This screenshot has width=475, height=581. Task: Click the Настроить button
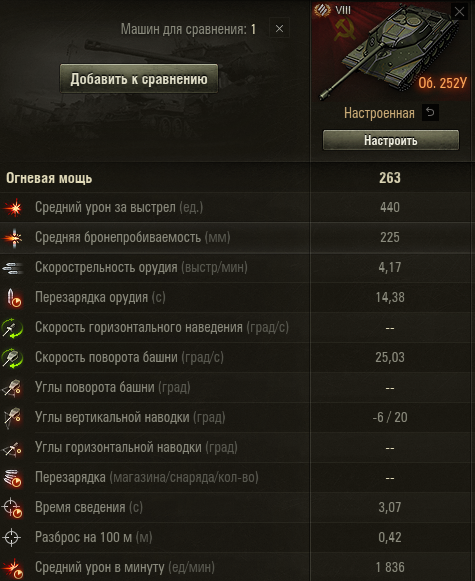tap(391, 140)
